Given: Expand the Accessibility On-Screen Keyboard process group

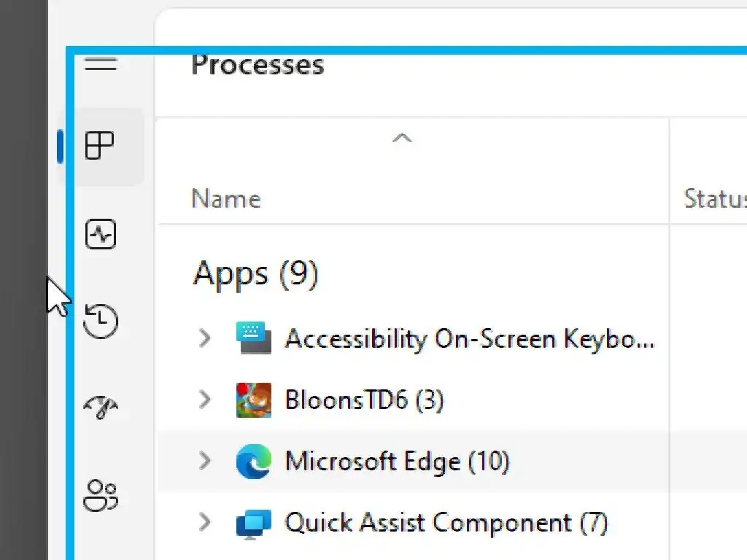Looking at the screenshot, I should pyautogui.click(x=205, y=339).
